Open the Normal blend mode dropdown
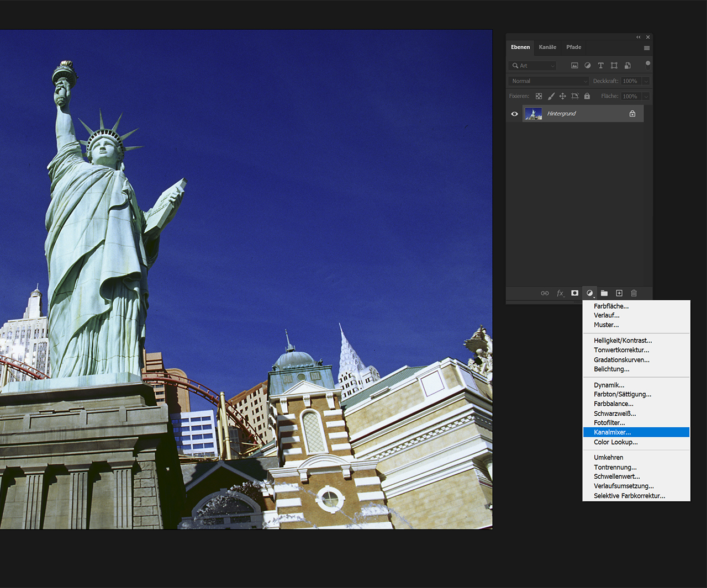 pos(549,81)
